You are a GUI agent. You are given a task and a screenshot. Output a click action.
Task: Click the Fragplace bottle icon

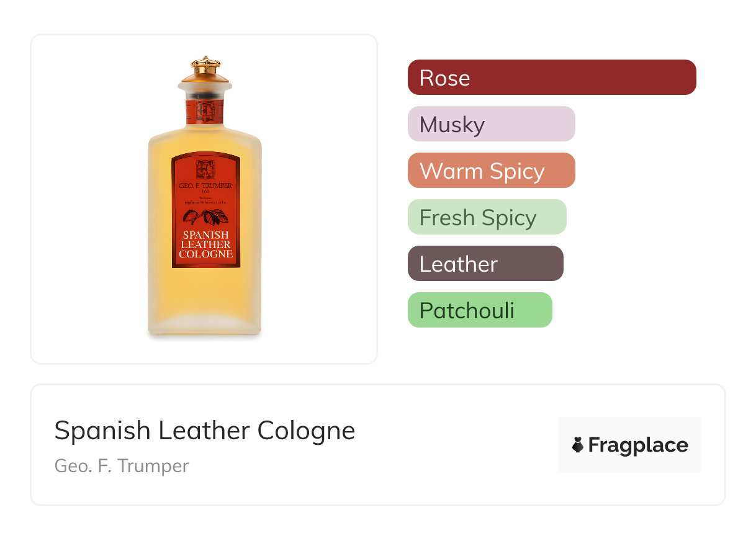(x=578, y=445)
